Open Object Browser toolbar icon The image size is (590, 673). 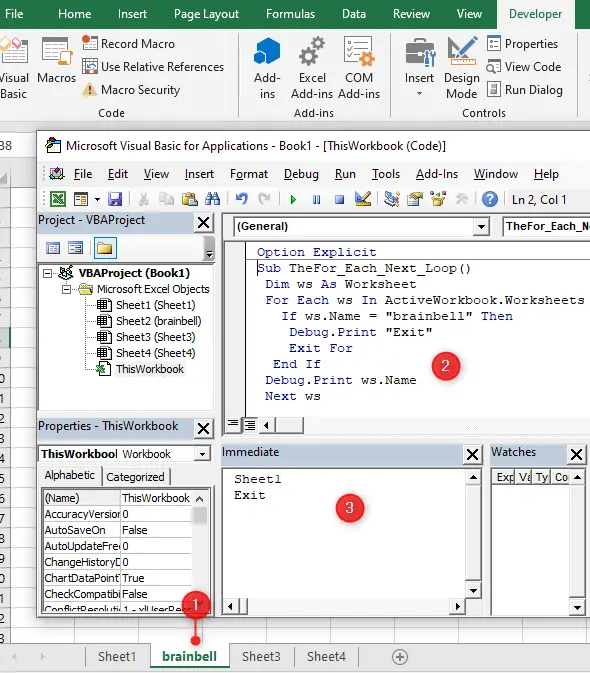click(x=438, y=199)
